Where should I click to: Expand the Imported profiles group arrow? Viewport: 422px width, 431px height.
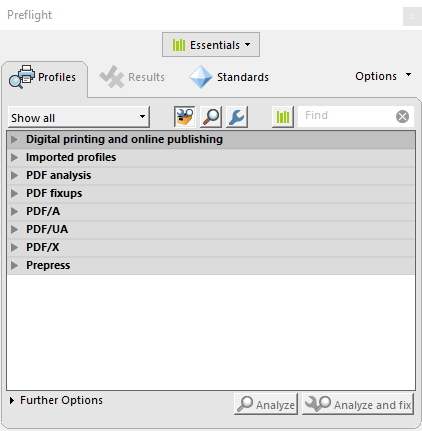click(14, 157)
